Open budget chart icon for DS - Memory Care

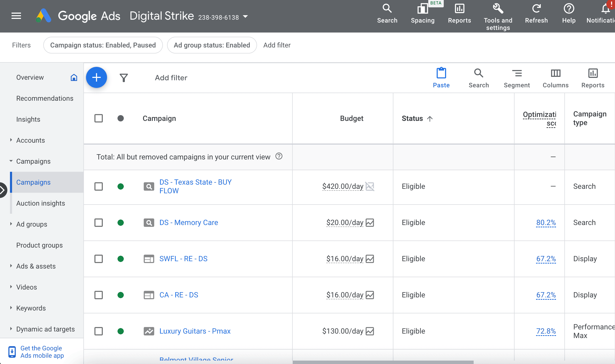pos(370,223)
